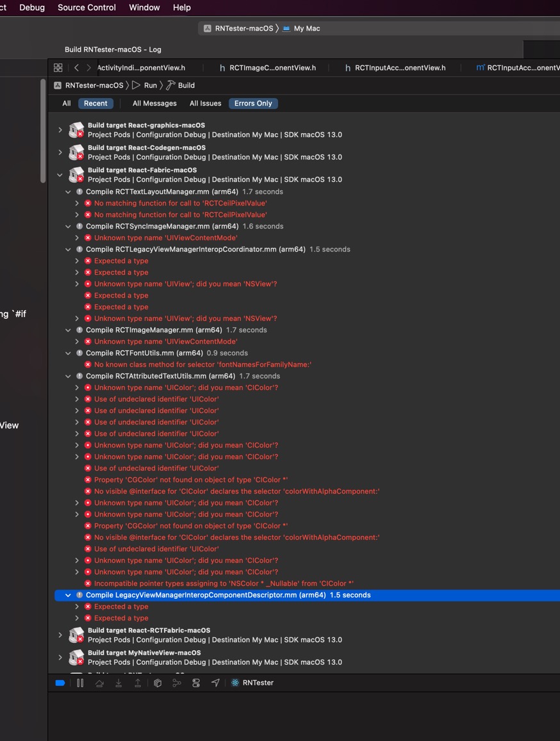
Task: Click the navigator vertical scrollbar
Action: [43, 131]
